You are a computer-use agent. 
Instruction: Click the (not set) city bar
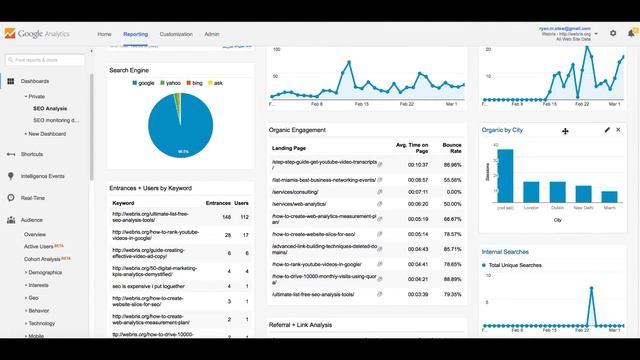[505, 176]
